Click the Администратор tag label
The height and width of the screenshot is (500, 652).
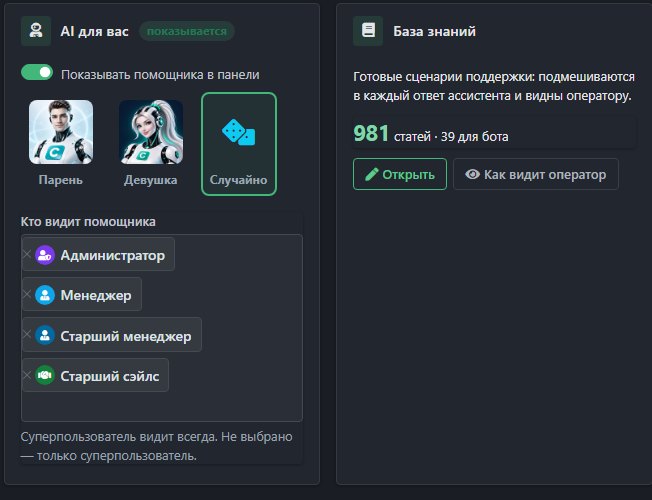click(x=113, y=255)
